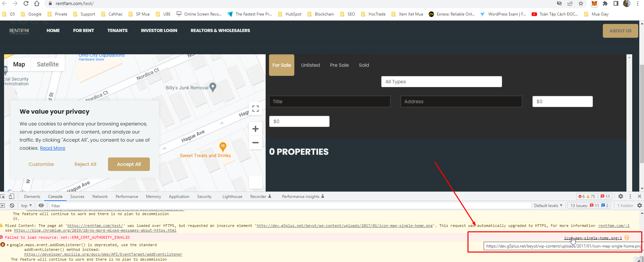Open the Default levels dropdown
This screenshot has width=644, height=262.
point(548,206)
